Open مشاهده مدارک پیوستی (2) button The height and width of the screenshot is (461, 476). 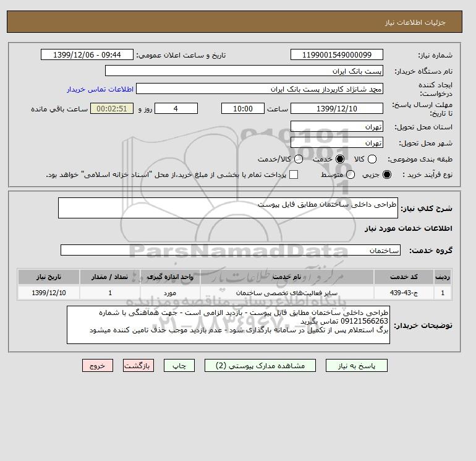(260, 365)
